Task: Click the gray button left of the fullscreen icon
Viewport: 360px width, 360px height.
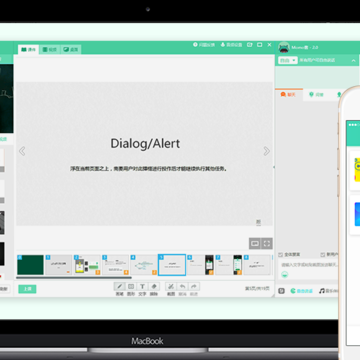Action: tap(255, 243)
